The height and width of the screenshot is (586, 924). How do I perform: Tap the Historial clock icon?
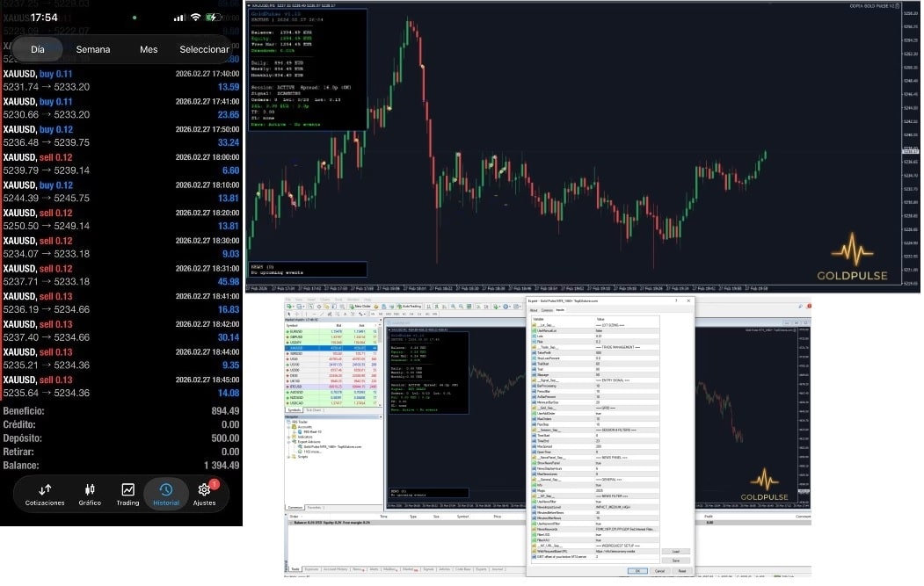166,489
